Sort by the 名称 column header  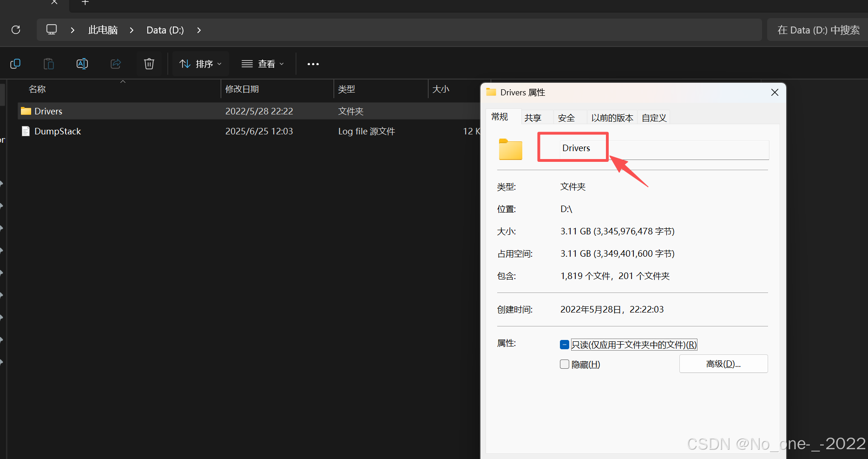tap(37, 89)
